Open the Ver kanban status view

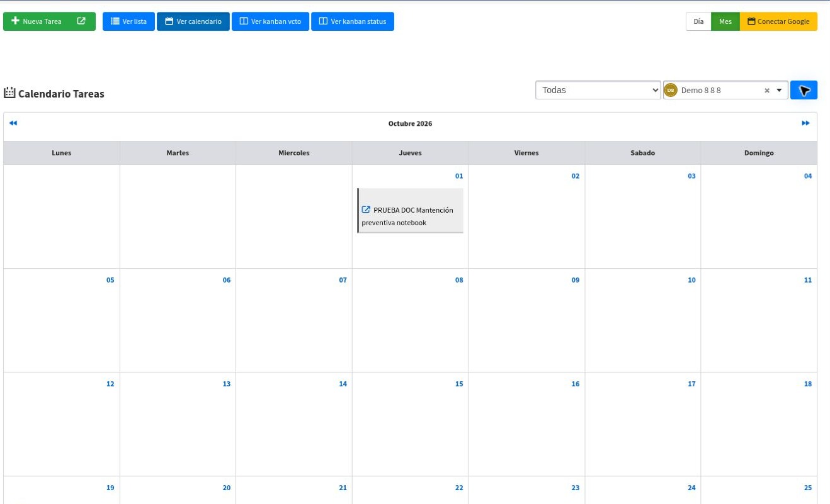[x=352, y=21]
